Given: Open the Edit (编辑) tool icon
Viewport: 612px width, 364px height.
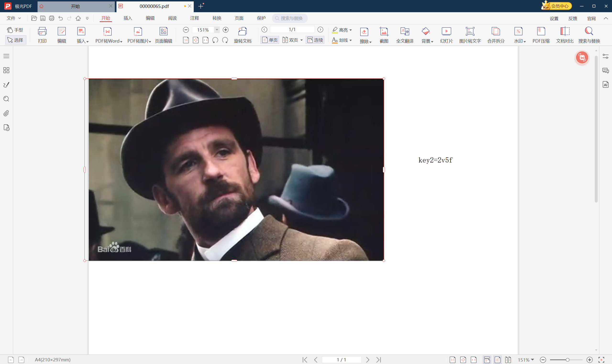Looking at the screenshot, I should point(61,35).
